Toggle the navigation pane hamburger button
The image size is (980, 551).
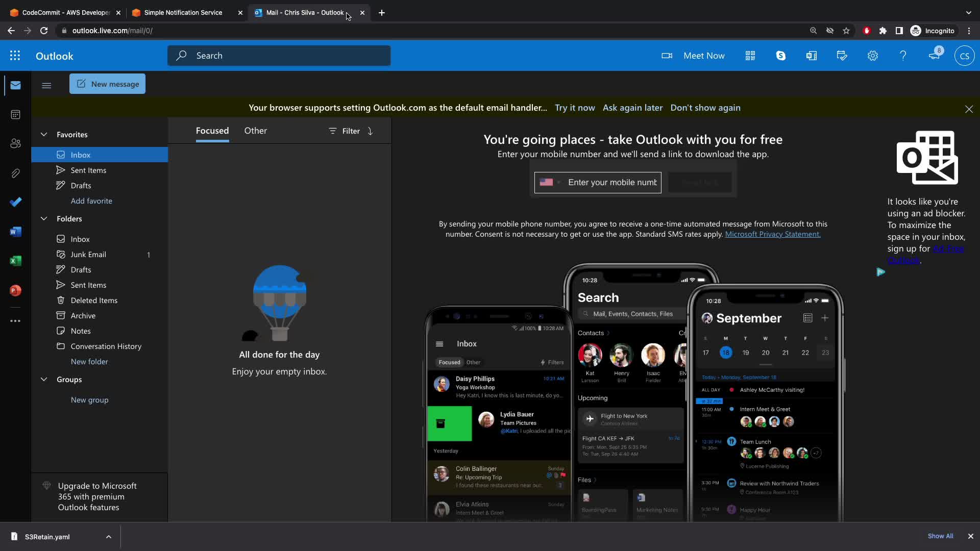46,85
